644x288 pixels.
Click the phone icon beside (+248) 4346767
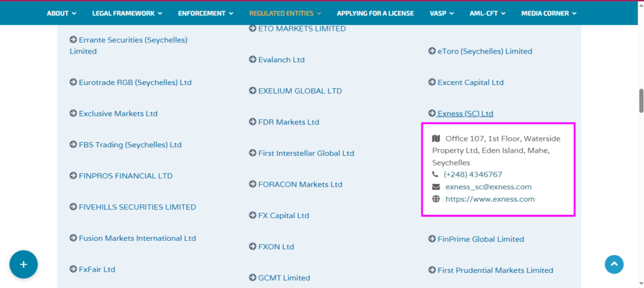(436, 174)
